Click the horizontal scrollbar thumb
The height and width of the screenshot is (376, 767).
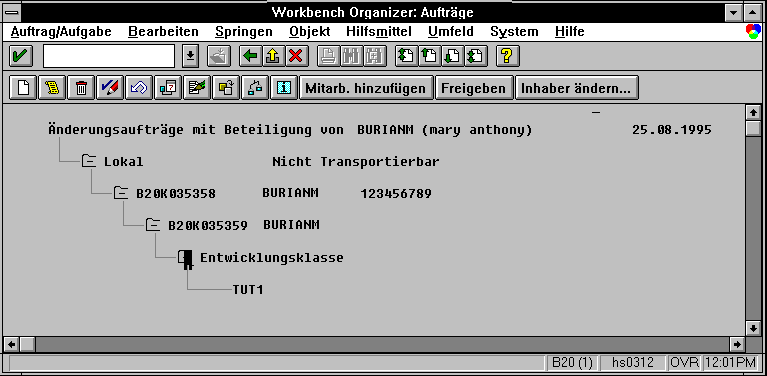[x=27, y=344]
